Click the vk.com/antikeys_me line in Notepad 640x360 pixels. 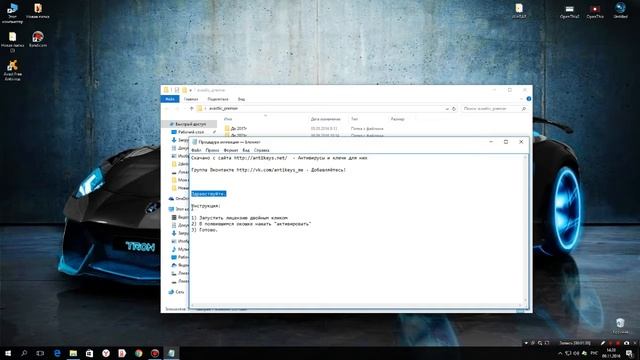pyautogui.click(x=269, y=170)
